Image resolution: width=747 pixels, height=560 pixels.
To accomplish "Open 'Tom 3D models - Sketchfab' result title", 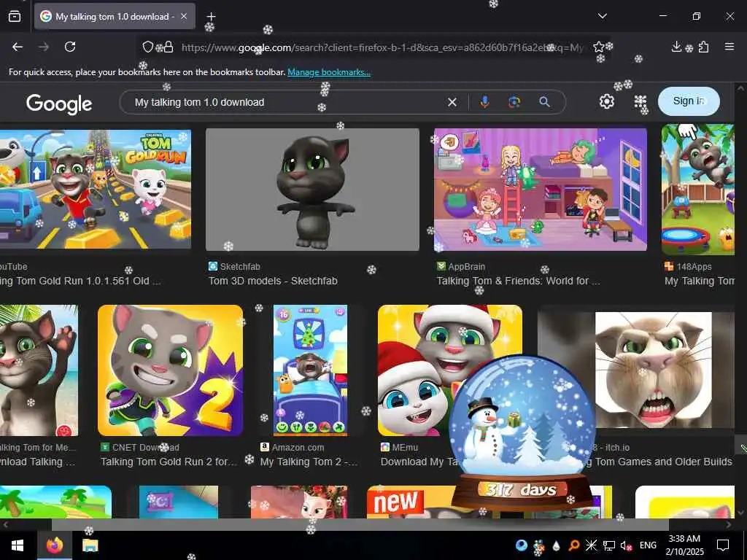I will pyautogui.click(x=273, y=281).
